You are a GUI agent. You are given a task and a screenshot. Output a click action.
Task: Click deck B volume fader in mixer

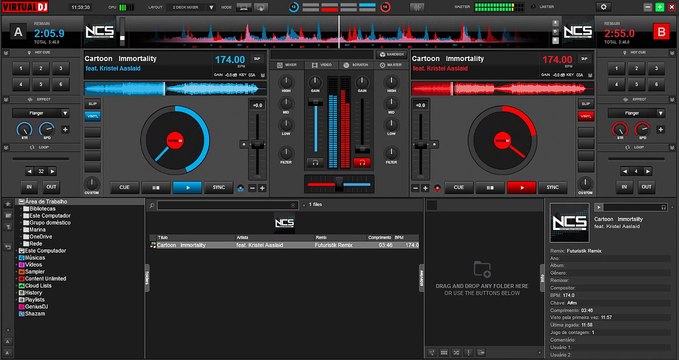(362, 149)
